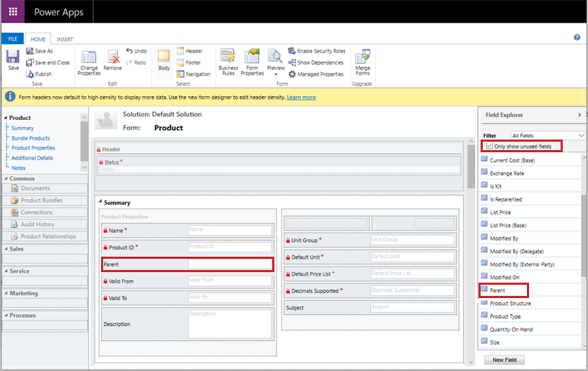Collapse the Service section
Image resolution: width=588 pixels, height=371 pixels.
6,271
